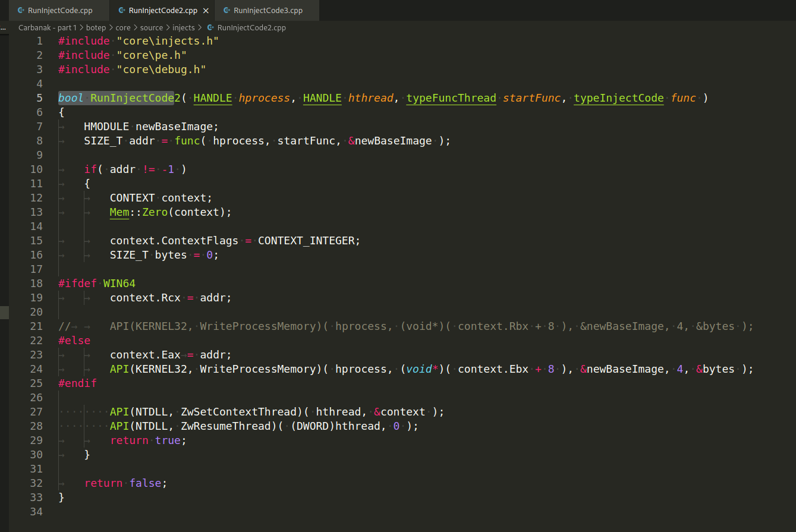This screenshot has width=796, height=532.
Task: Click the CONTEXT_INTEGER constant
Action: coord(306,241)
